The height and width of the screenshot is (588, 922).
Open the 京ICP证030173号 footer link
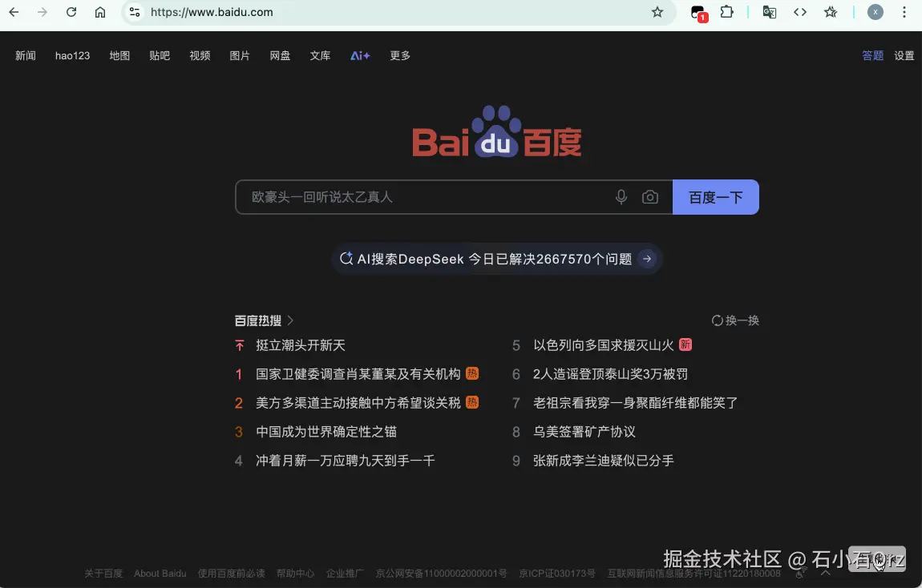tap(557, 573)
